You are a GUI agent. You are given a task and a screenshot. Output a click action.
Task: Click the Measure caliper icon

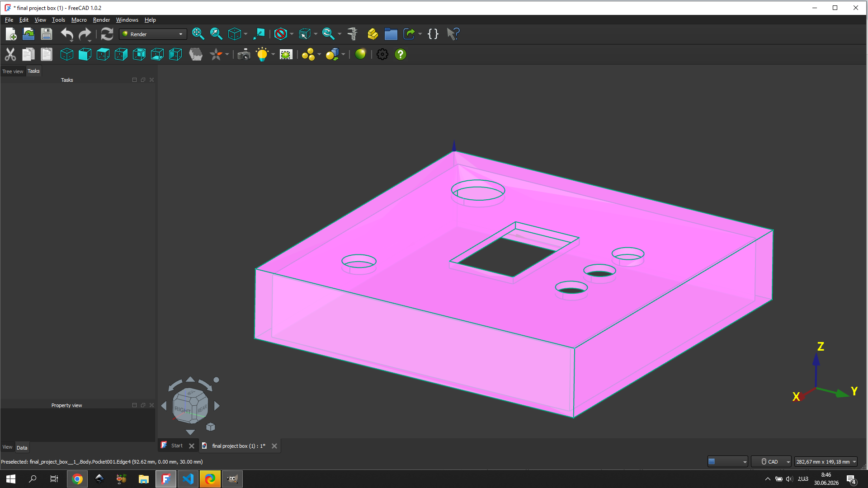(353, 34)
